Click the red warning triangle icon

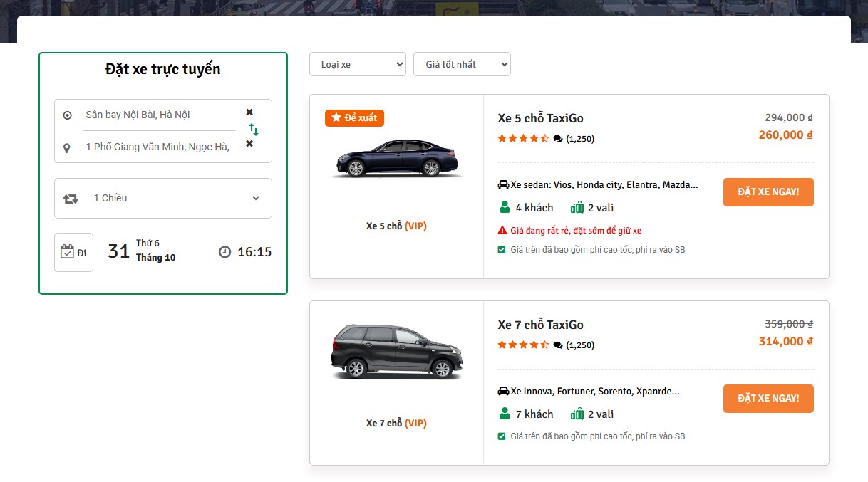(x=502, y=231)
